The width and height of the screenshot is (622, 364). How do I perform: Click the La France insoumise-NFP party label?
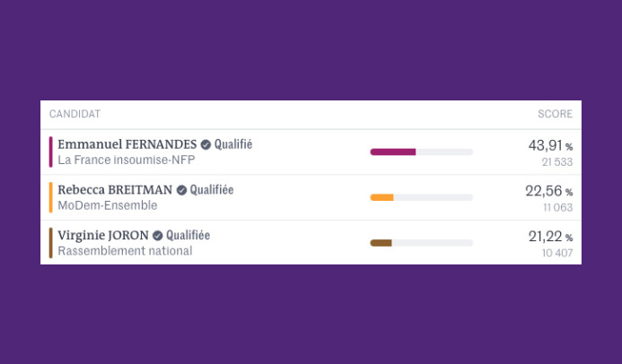[126, 160]
